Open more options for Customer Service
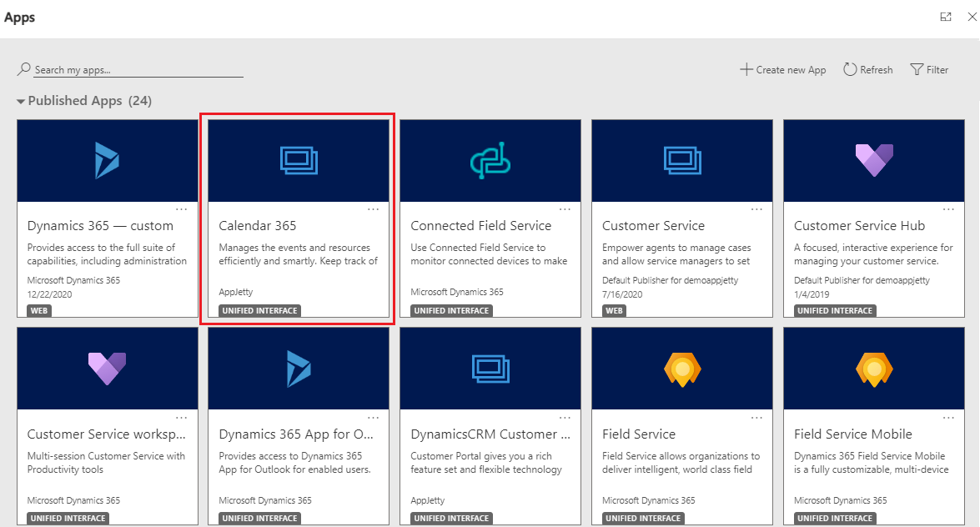The image size is (980, 527). [x=756, y=209]
